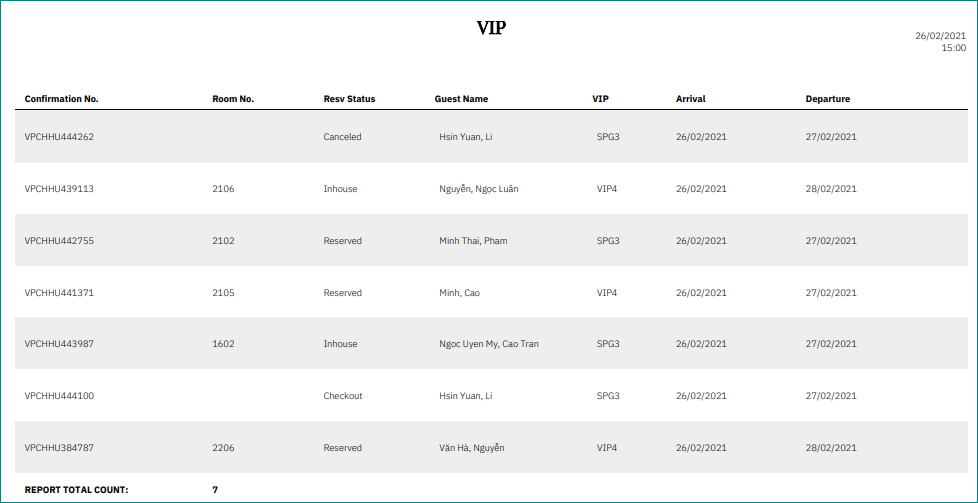
Task: Select guest Nguyễn, Ngọc Luân
Action: (478, 189)
